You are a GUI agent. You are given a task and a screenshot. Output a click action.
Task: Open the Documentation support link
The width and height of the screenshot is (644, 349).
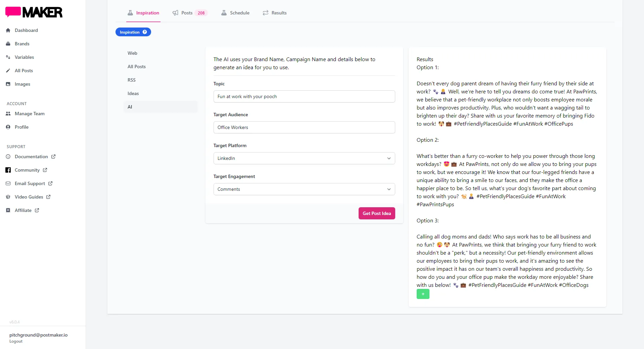click(x=31, y=157)
